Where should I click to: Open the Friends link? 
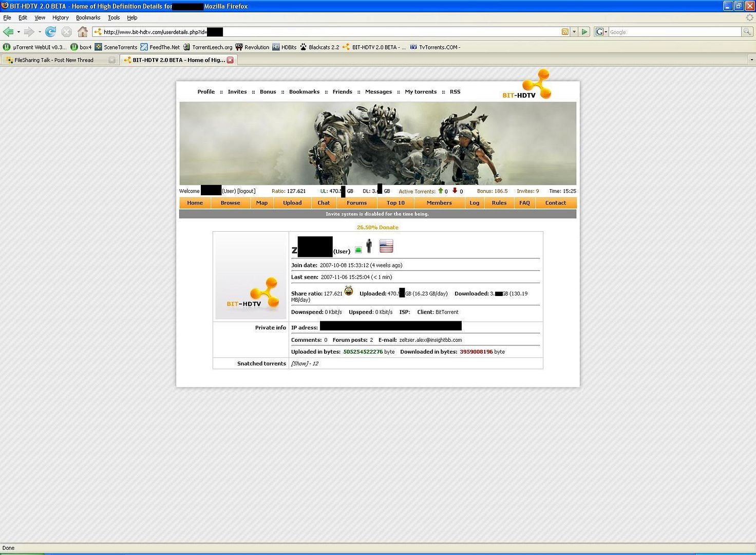click(342, 92)
